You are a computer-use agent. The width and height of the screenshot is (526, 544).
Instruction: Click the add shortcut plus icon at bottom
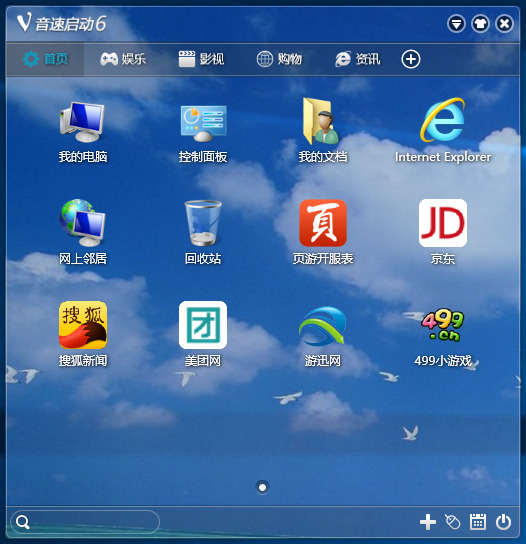[x=428, y=522]
